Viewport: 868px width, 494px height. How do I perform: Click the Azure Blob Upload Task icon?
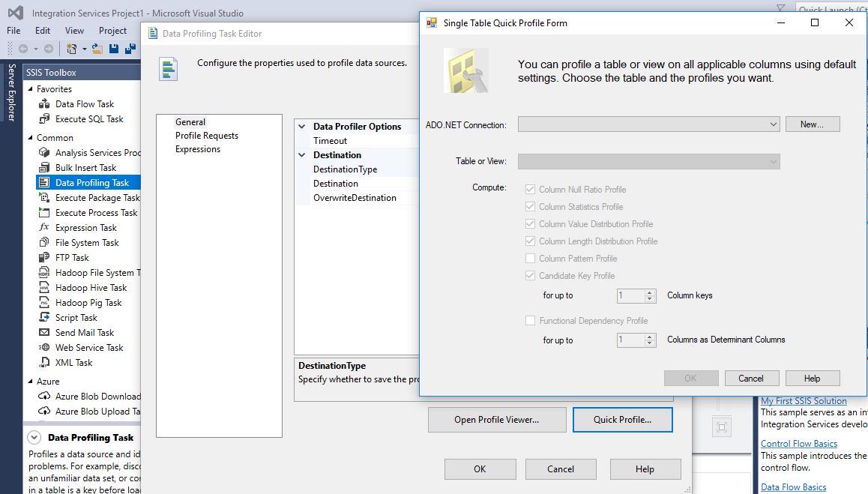pos(44,411)
